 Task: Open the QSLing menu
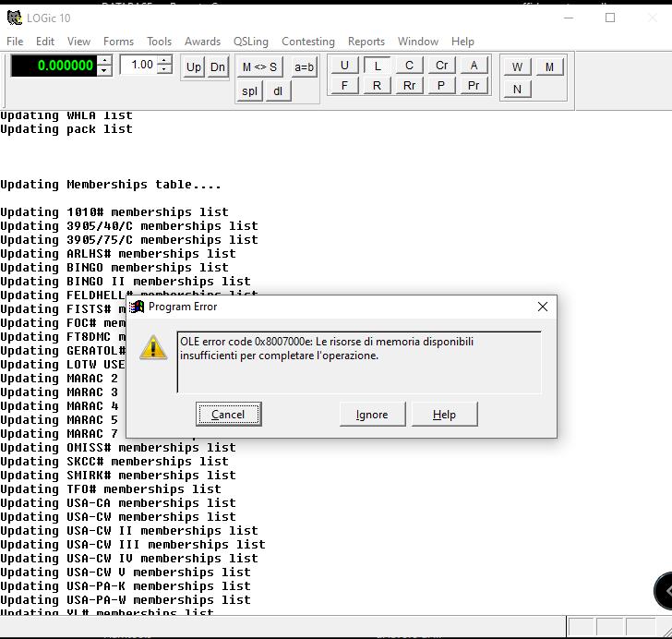click(x=251, y=42)
